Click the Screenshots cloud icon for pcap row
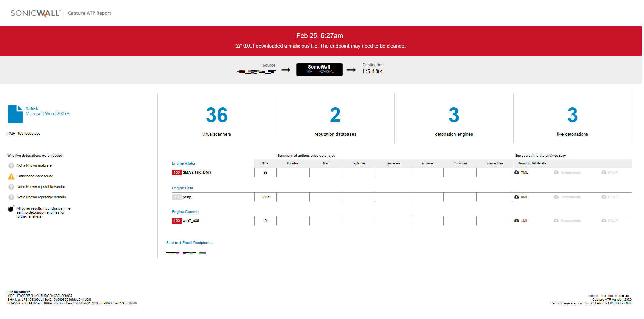 pos(556,197)
